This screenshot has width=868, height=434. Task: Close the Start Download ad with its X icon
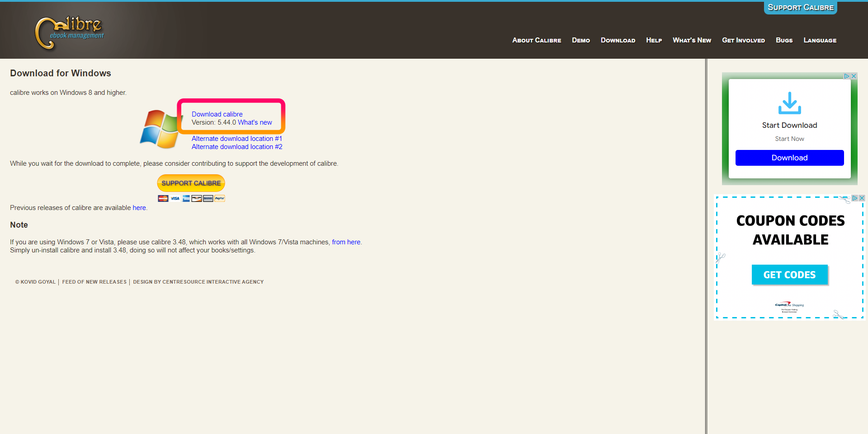click(x=854, y=76)
